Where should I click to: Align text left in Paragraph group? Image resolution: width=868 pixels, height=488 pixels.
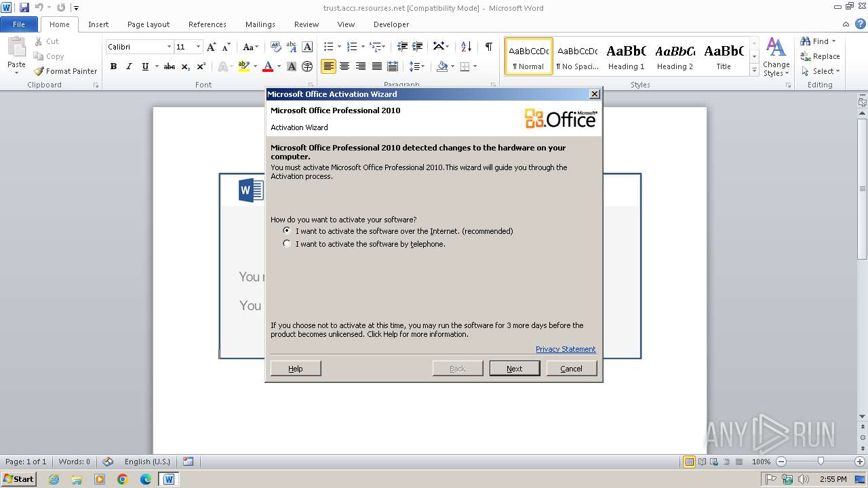[x=328, y=66]
